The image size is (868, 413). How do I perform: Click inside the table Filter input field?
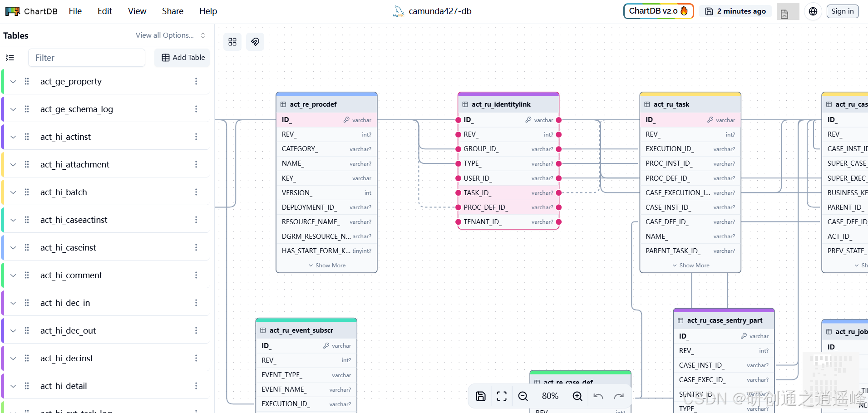click(x=86, y=58)
